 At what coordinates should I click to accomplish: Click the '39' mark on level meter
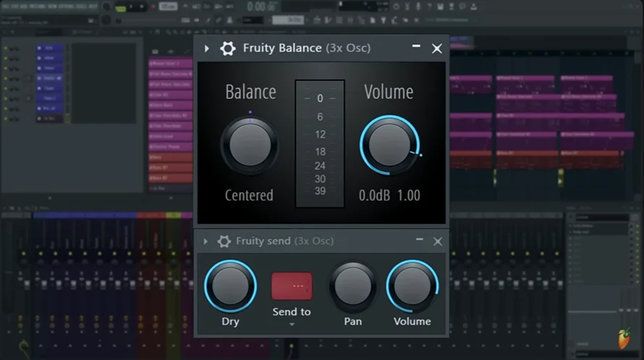pyautogui.click(x=320, y=191)
